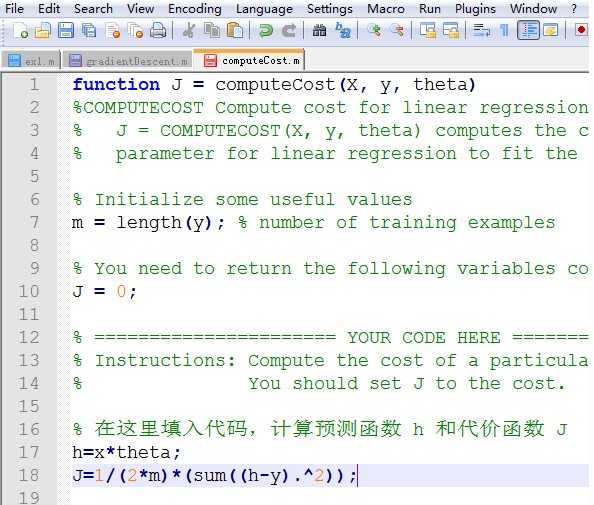The height and width of the screenshot is (505, 594).
Task: Open the user-defined language dialog icon
Action: (x=551, y=30)
